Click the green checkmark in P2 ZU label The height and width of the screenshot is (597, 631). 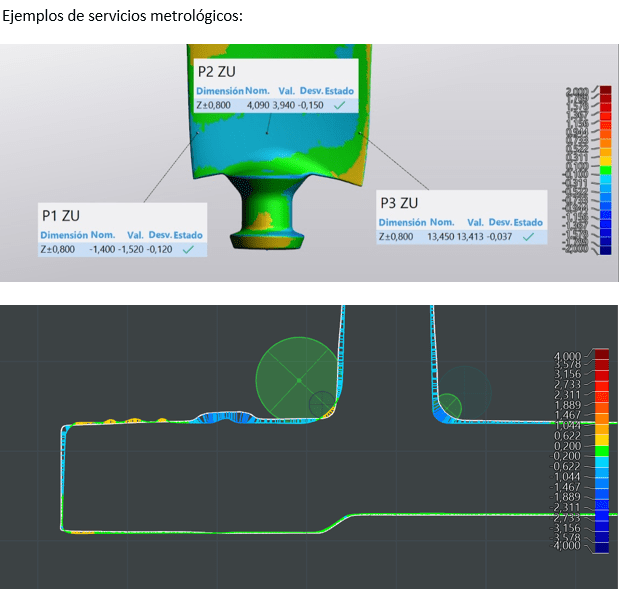[x=342, y=104]
